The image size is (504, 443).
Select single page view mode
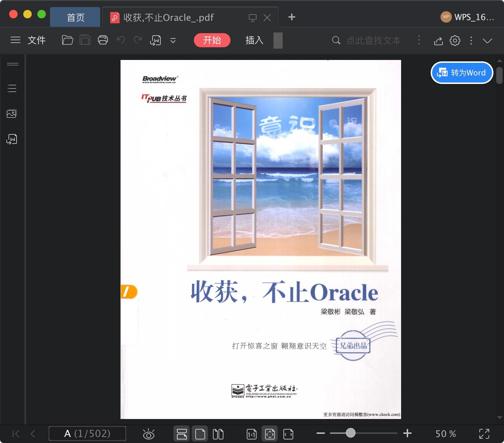coord(200,434)
